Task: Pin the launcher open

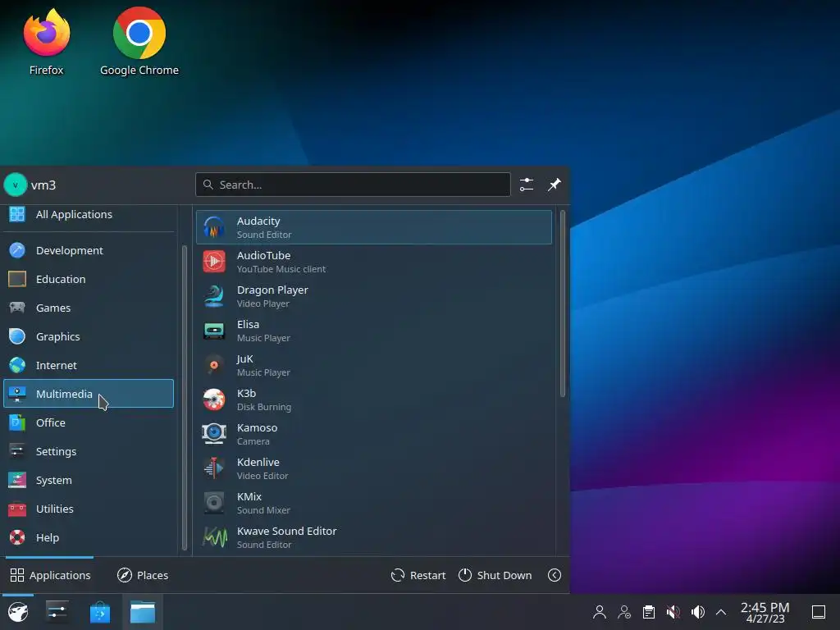Action: pos(555,185)
